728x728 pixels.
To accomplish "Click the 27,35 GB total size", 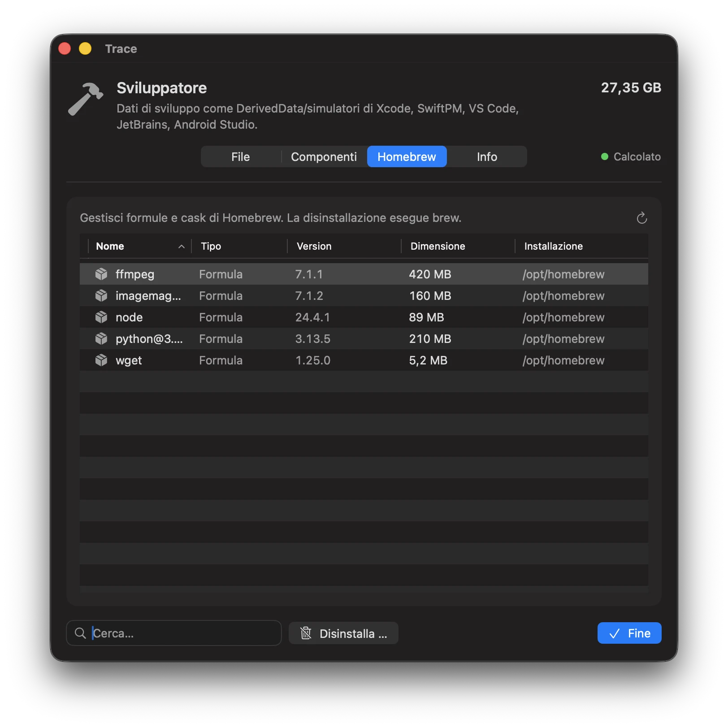I will click(631, 87).
